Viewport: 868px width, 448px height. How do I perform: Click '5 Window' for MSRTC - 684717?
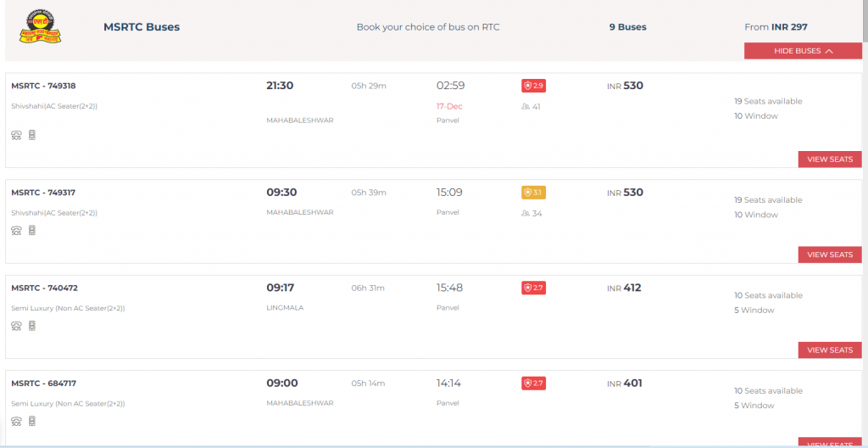(754, 406)
